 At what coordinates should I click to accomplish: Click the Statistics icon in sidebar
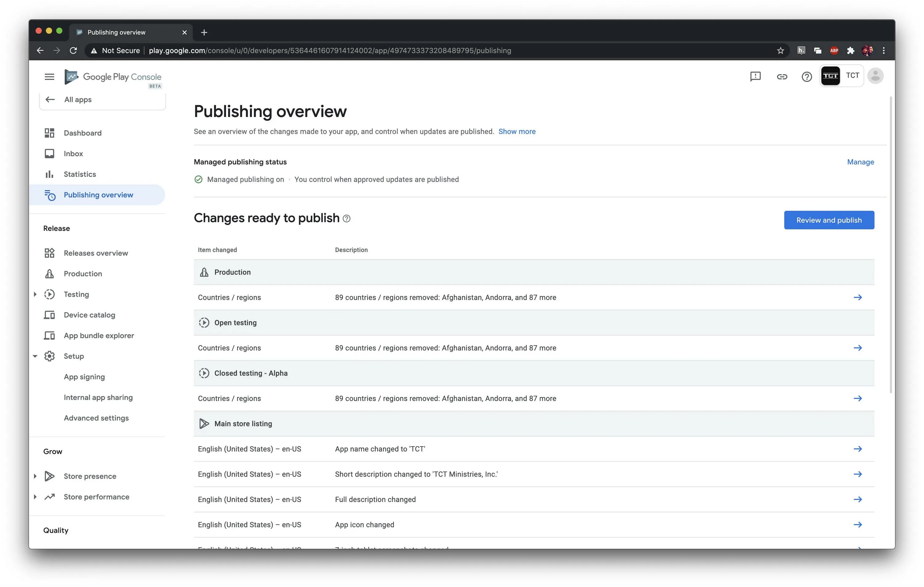click(49, 174)
